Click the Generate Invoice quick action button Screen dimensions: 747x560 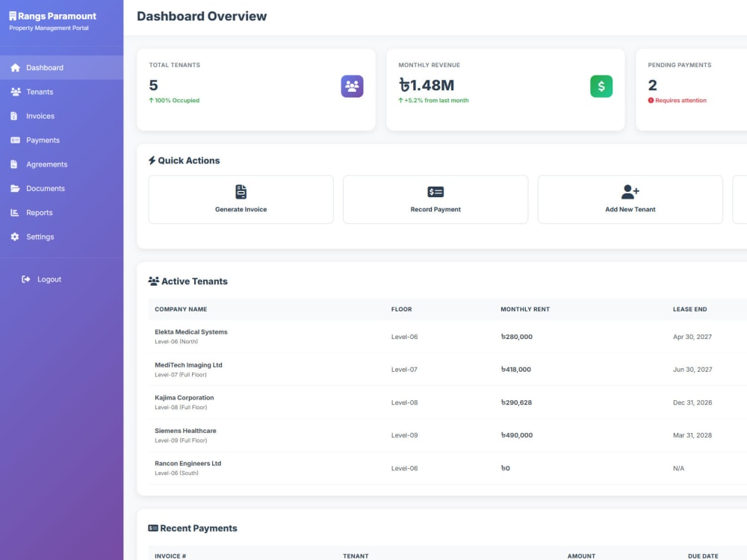[x=241, y=199]
